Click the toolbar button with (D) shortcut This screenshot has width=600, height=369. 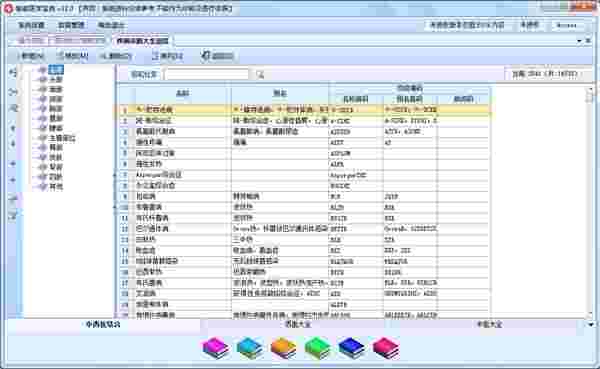(116, 56)
